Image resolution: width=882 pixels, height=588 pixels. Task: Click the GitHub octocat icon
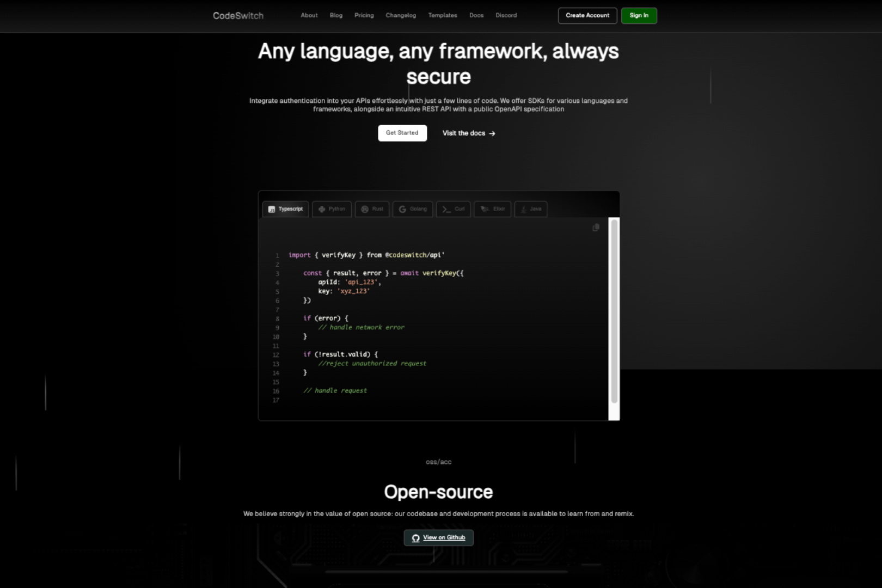coord(416,538)
